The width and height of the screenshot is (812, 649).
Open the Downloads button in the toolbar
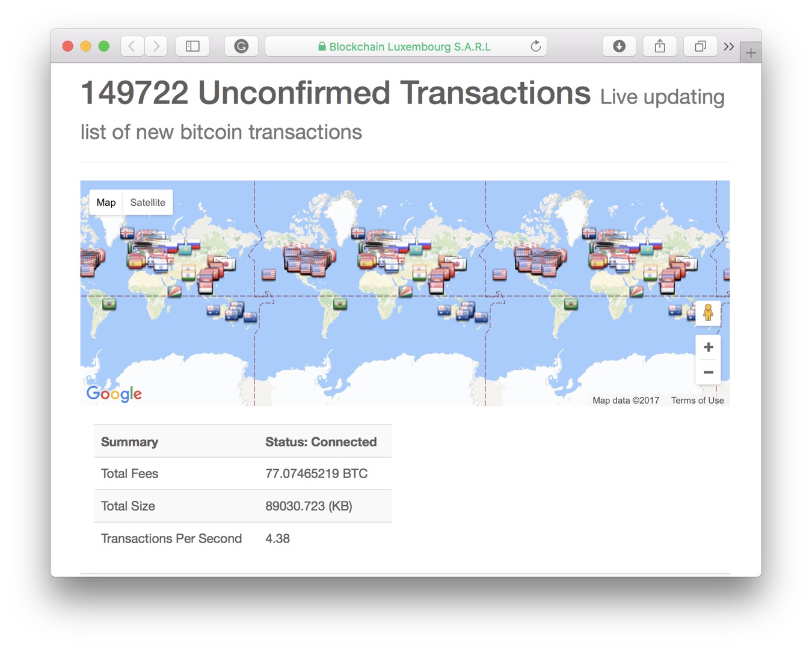pos(619,46)
